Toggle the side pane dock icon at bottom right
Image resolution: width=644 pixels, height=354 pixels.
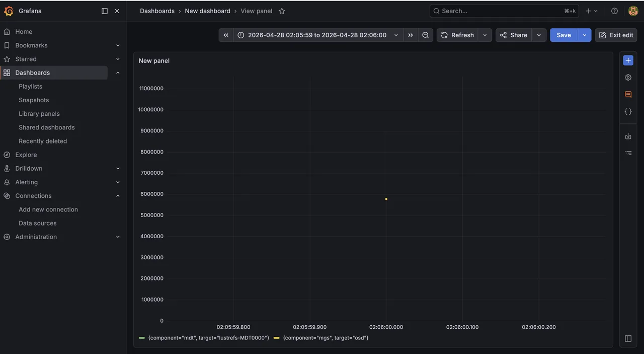click(x=628, y=338)
